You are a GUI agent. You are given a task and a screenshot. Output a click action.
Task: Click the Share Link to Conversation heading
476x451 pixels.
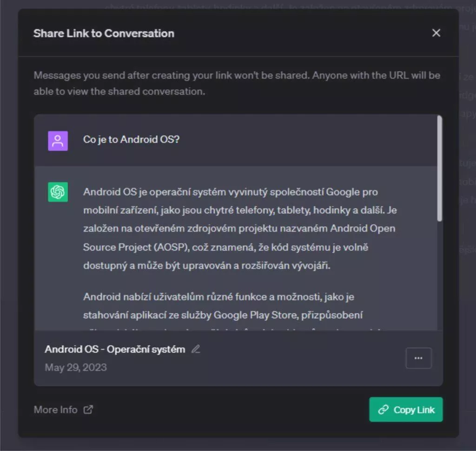click(104, 33)
